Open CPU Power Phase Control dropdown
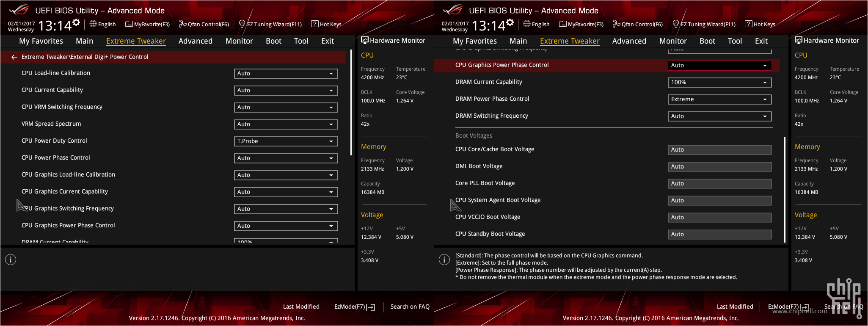The height and width of the screenshot is (326, 868). 286,158
